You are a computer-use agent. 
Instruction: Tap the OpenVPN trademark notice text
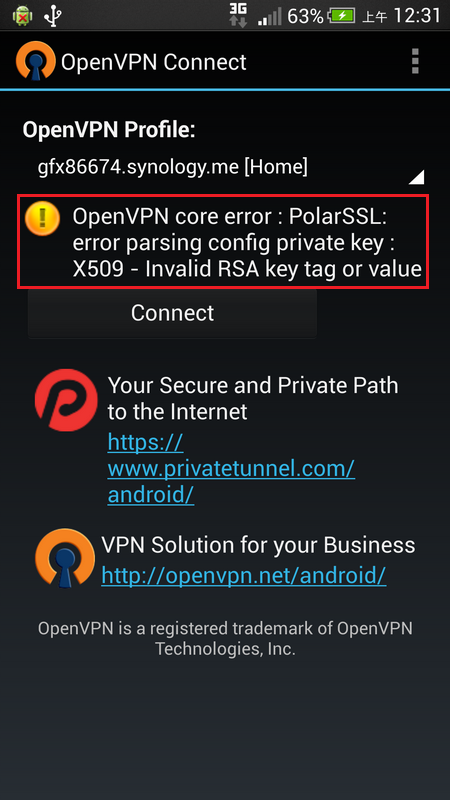coord(225,638)
